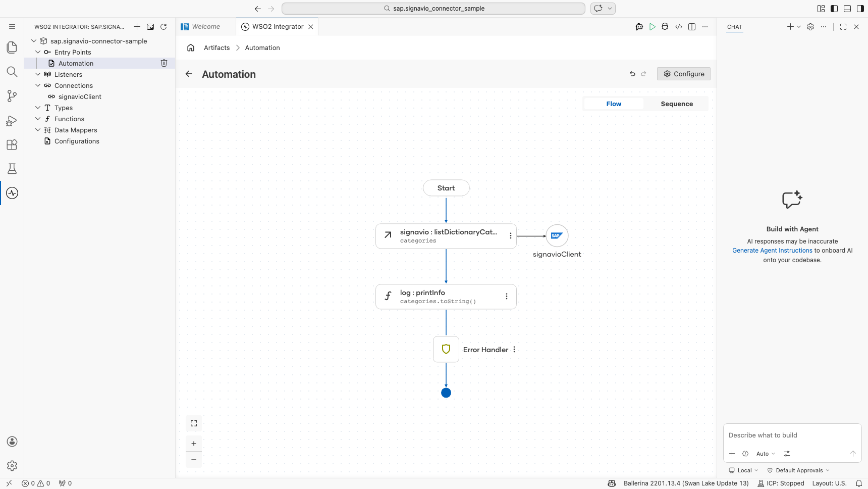Open options menu for listDictionaryCategories node
Screen dimensions: 868x489
pyautogui.click(x=511, y=236)
